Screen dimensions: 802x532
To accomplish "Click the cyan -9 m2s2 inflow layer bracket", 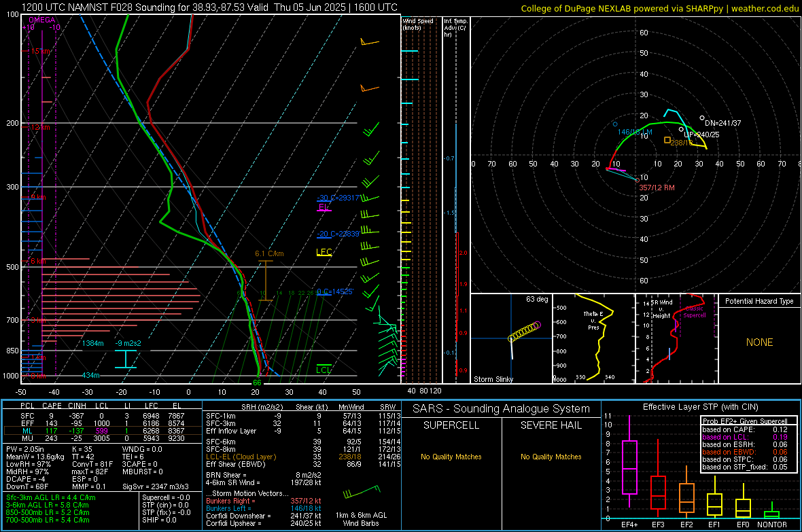I will pyautogui.click(x=125, y=359).
